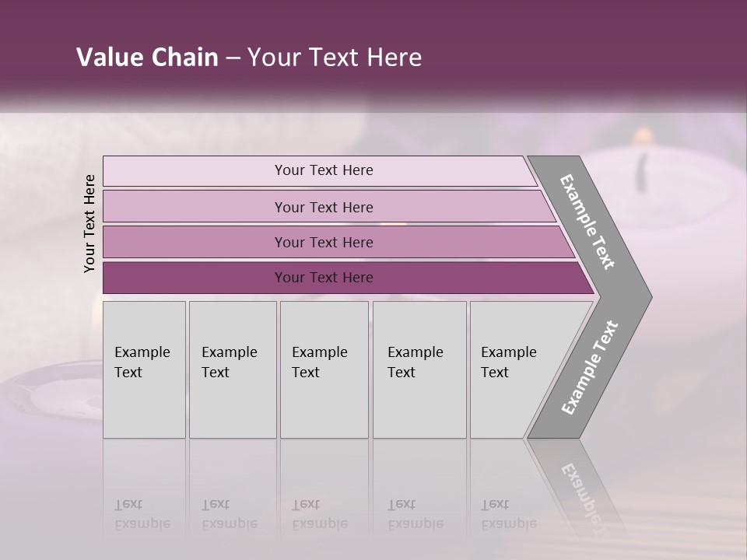Click the mirrored text below the fifth box
Viewport: 747px width, 560px height.
(508, 514)
